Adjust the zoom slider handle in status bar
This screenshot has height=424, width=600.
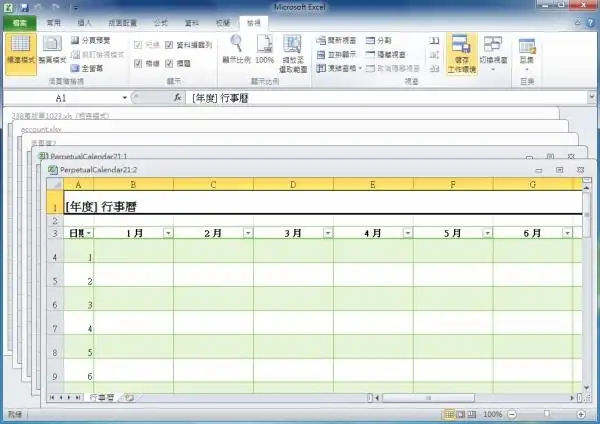[x=546, y=414]
